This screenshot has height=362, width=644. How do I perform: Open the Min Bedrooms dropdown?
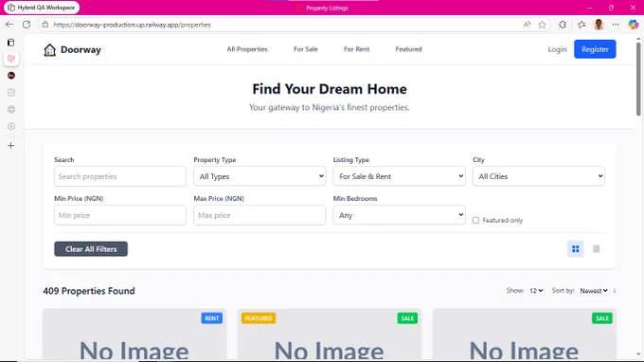tap(400, 215)
